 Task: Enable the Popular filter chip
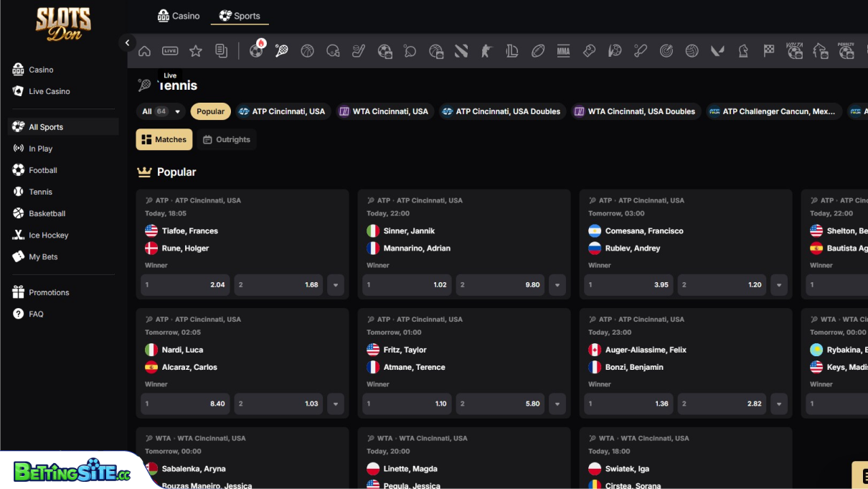(x=210, y=111)
